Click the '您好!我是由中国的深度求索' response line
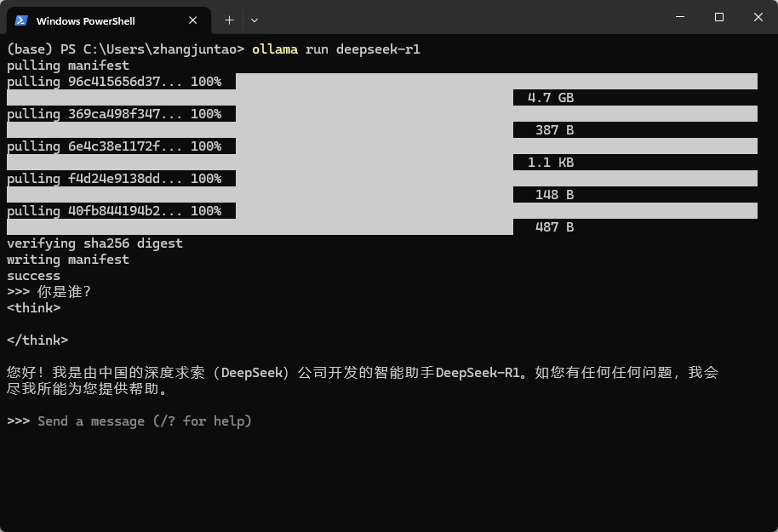Viewport: 778px width, 532px height. [363, 373]
